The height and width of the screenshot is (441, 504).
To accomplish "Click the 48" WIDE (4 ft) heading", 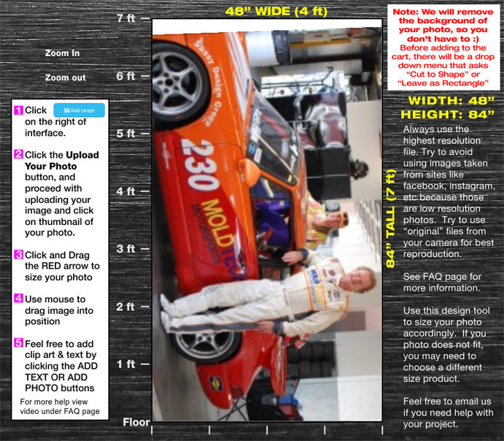I will click(x=276, y=11).
